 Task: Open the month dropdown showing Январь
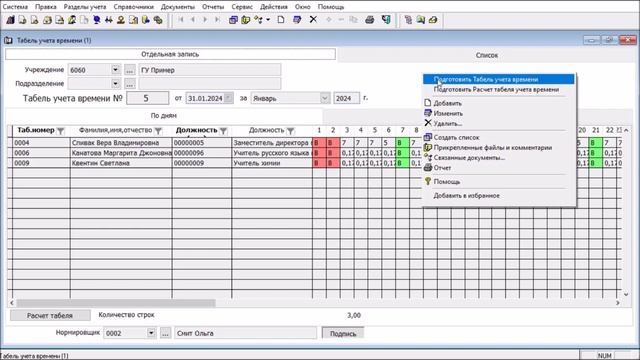click(x=324, y=98)
